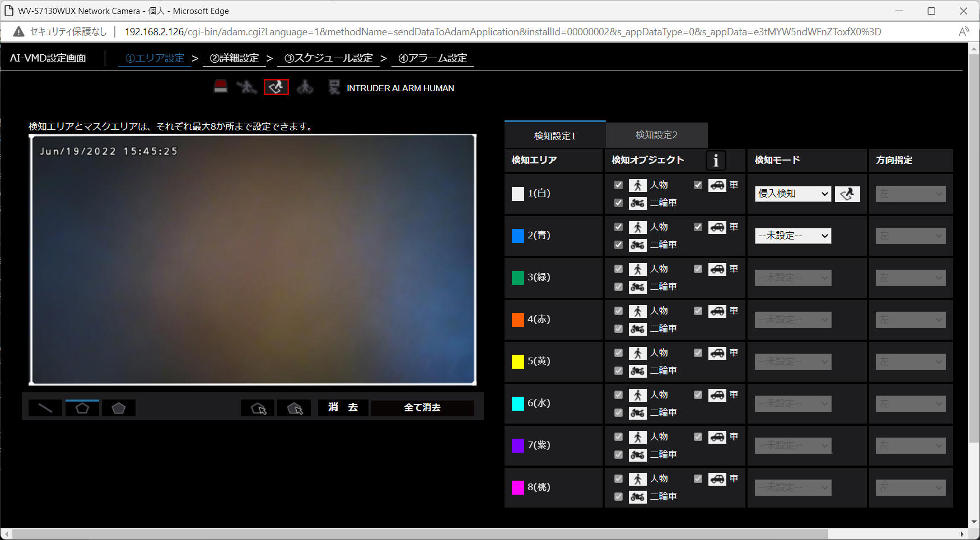Open 侵入検知 mode dropdown for area 1
The height and width of the screenshot is (540, 980).
click(793, 194)
